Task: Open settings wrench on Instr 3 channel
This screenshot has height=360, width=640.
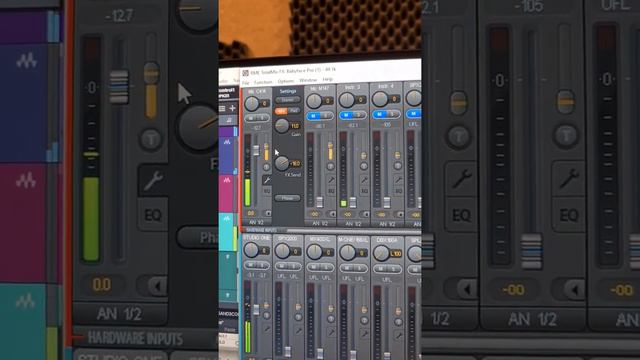Action: [364, 180]
